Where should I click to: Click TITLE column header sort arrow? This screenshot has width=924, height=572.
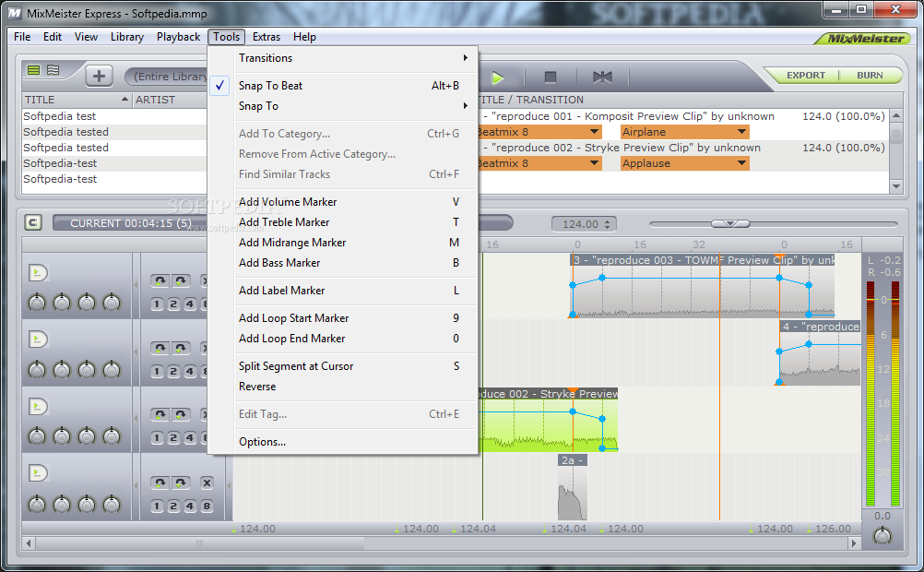coord(124,99)
